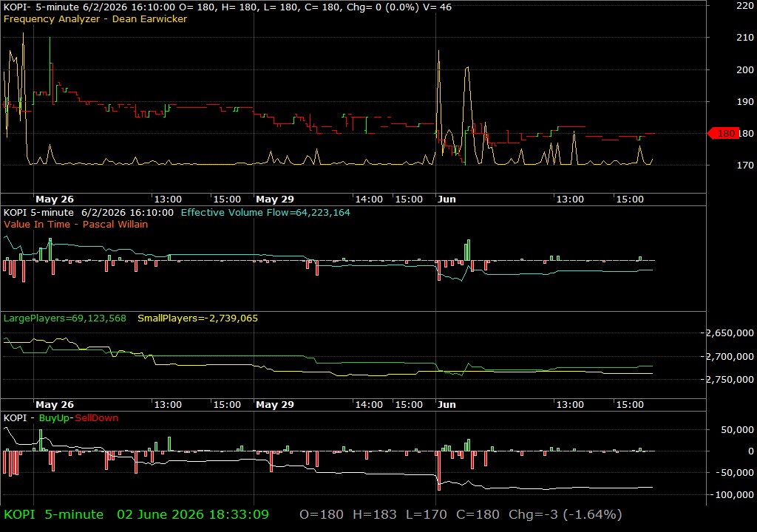Image resolution: width=757 pixels, height=532 pixels.
Task: Click the 170 price axis label
Action: [745, 165]
